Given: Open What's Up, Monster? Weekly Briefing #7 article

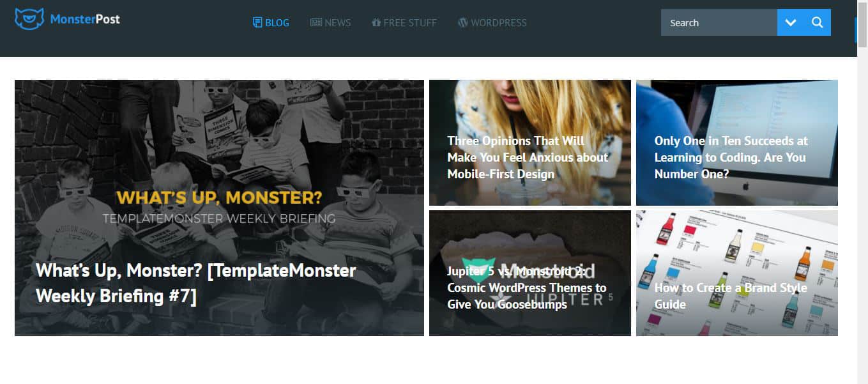Looking at the screenshot, I should click(x=195, y=283).
